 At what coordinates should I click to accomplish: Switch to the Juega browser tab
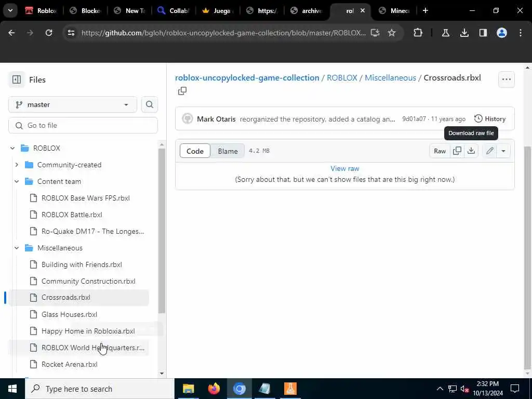(218, 10)
